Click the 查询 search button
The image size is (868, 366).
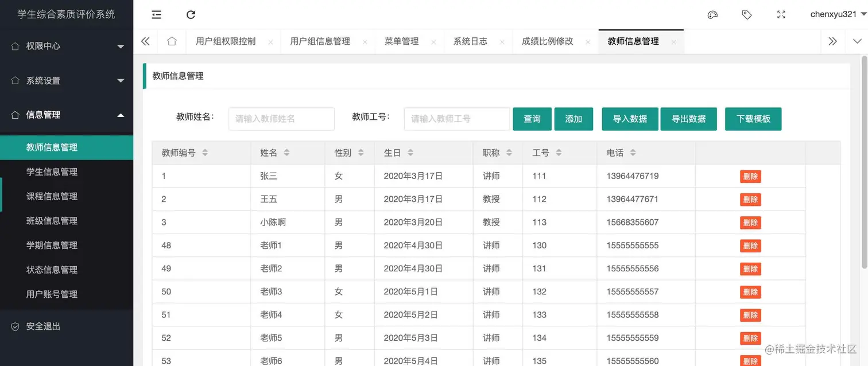(532, 119)
